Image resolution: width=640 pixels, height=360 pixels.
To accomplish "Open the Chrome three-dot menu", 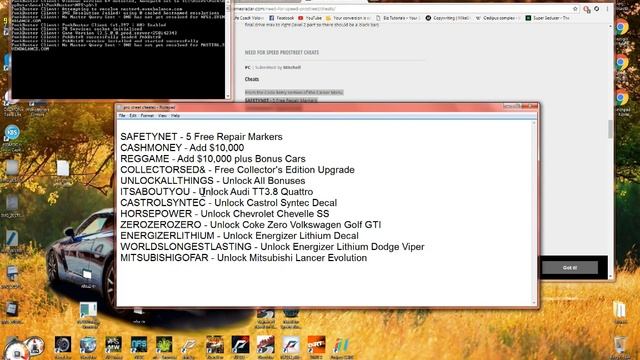I will tap(607, 9).
